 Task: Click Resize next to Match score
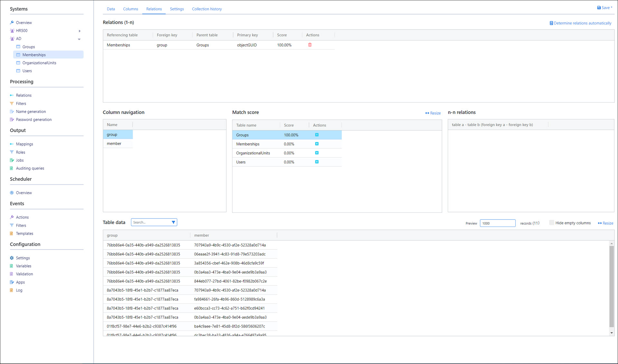433,113
